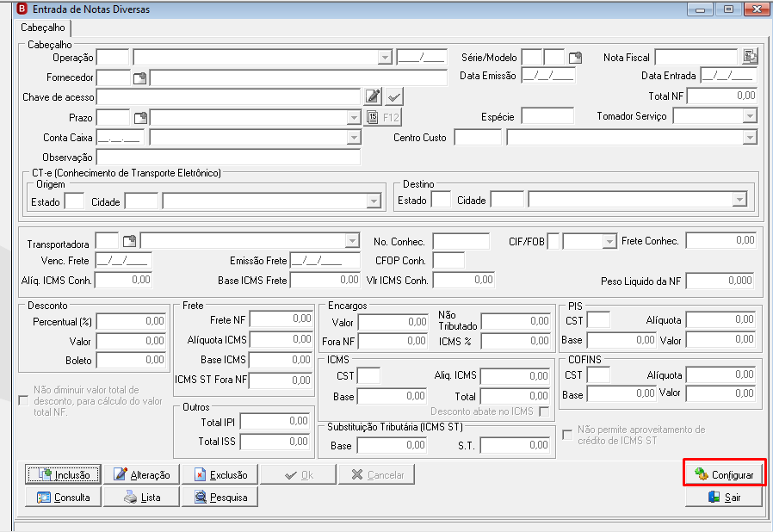Enable Não diminuir valor total de desconto checkbox

tap(23, 400)
